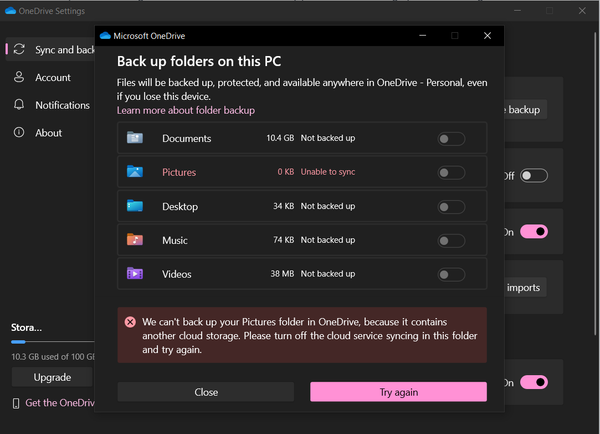
Task: Click the Account person icon
Action: point(19,77)
